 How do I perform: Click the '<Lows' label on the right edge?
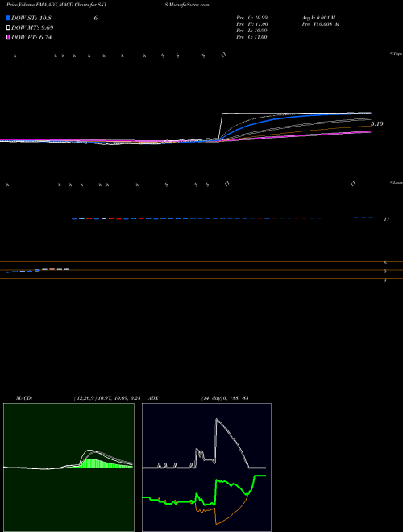click(x=397, y=182)
